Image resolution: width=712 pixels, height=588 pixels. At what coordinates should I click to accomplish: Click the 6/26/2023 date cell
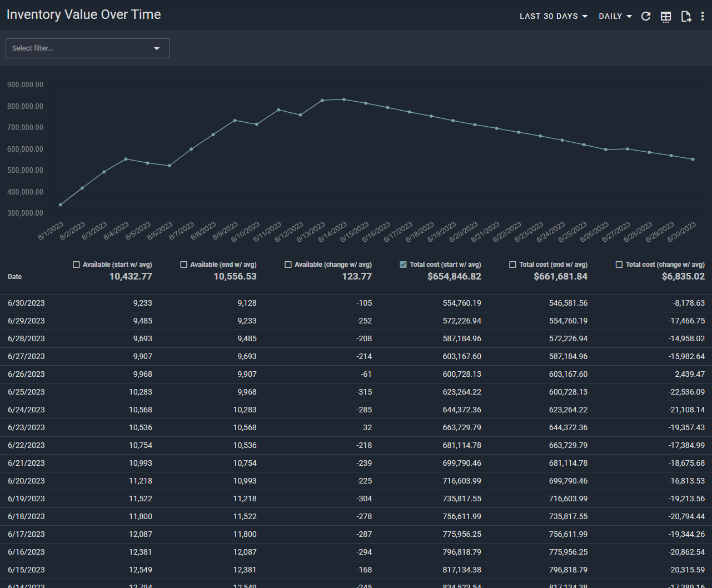click(26, 375)
